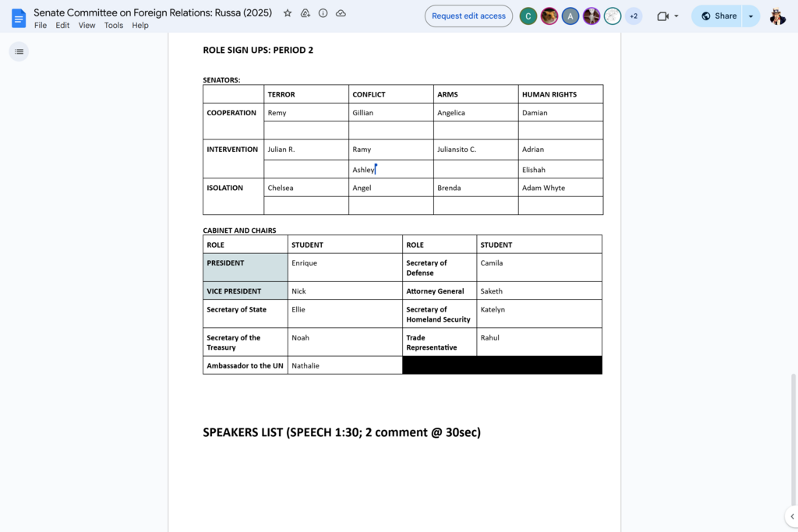Click the ISOLATION row label
Viewport: 798px width, 532px height.
[x=233, y=196]
